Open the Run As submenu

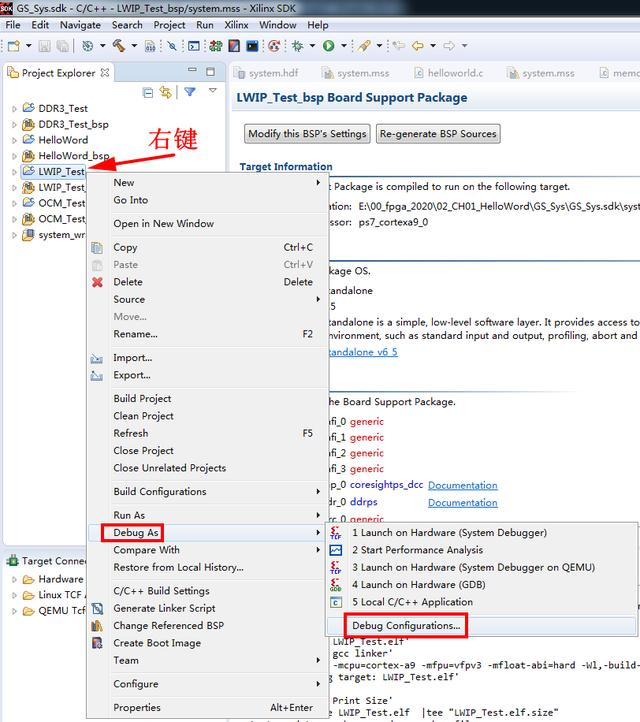(208, 515)
